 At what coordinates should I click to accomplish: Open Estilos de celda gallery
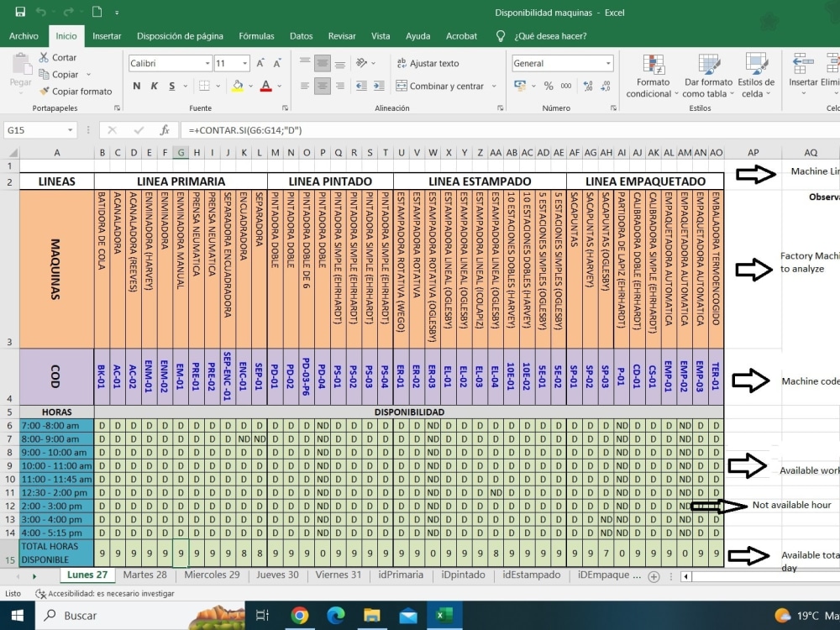[x=756, y=76]
